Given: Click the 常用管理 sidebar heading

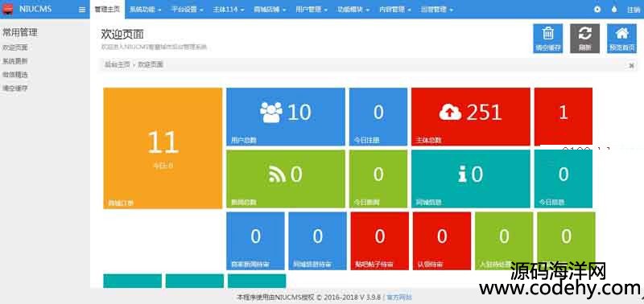Looking at the screenshot, I should pyautogui.click(x=19, y=33).
